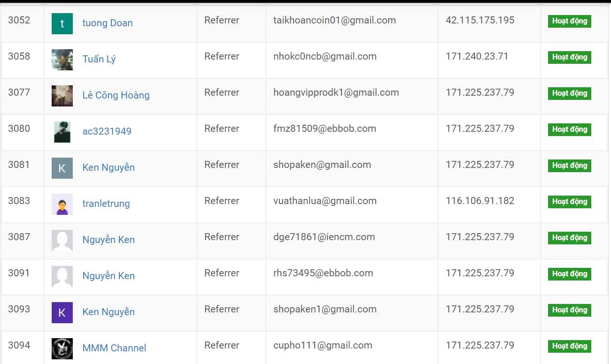Click tranletrung's emoji avatar icon

62,204
